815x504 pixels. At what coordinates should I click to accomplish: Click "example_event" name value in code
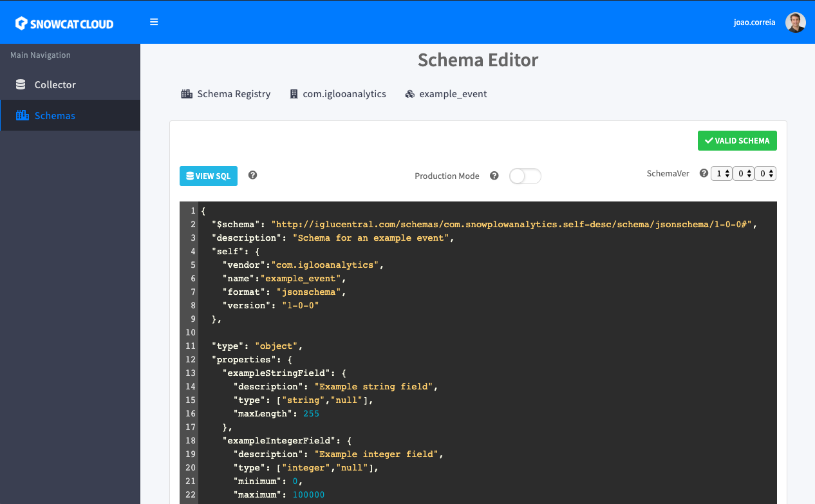point(301,278)
